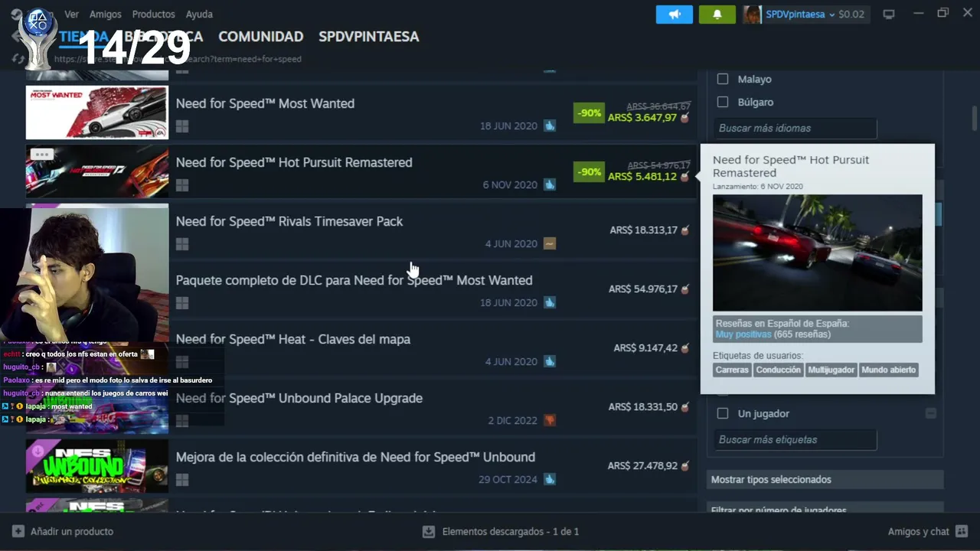Click the mixed review icon for Rivals Timesaver Pack
This screenshot has width=980, height=551.
click(x=550, y=243)
